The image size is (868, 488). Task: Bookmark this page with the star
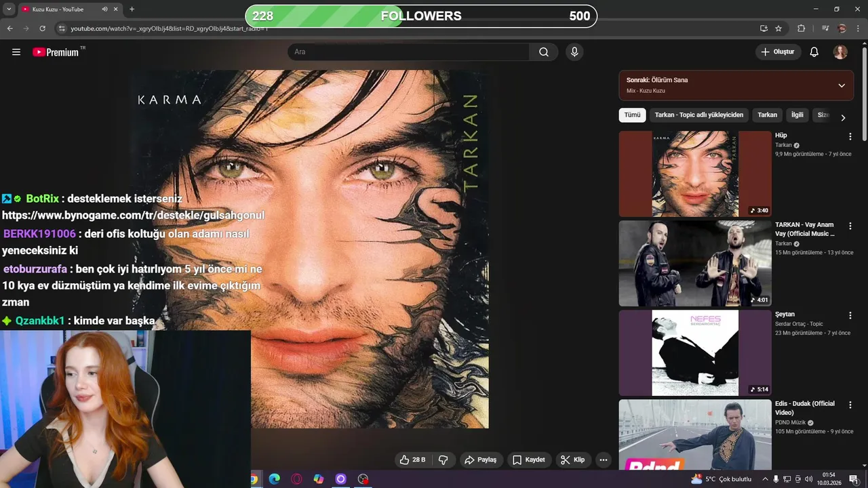tap(778, 28)
